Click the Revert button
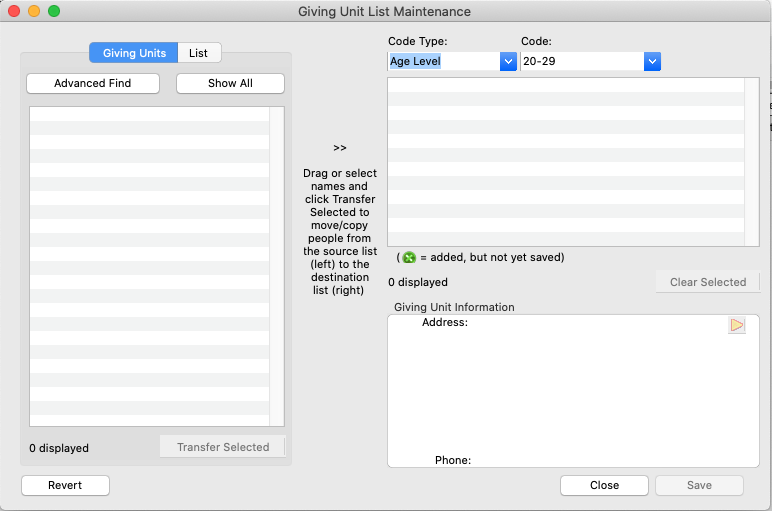The height and width of the screenshot is (511, 772). tap(65, 485)
